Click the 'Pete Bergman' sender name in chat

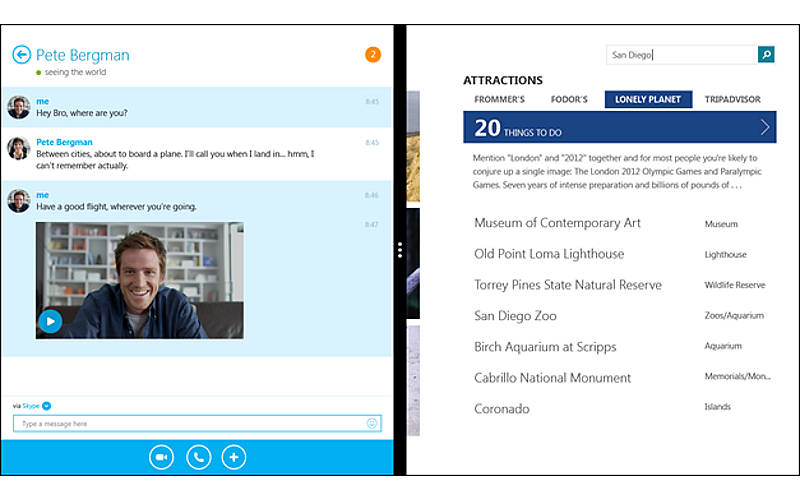point(64,142)
